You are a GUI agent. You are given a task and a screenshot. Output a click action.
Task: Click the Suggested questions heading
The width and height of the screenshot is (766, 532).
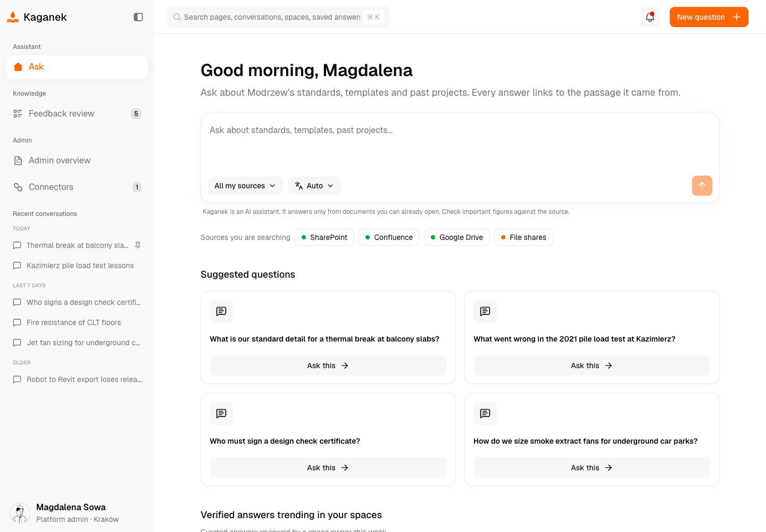248,275
